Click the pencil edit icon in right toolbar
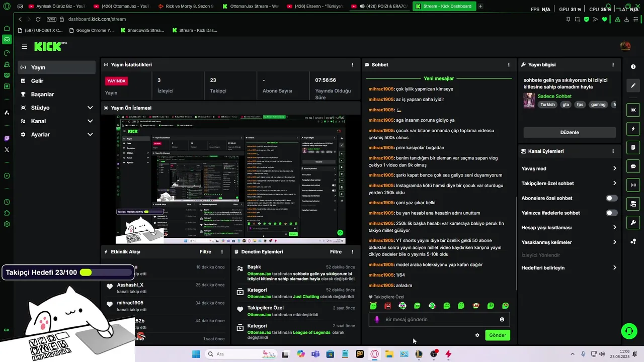The width and height of the screenshot is (644, 362). coord(633,85)
